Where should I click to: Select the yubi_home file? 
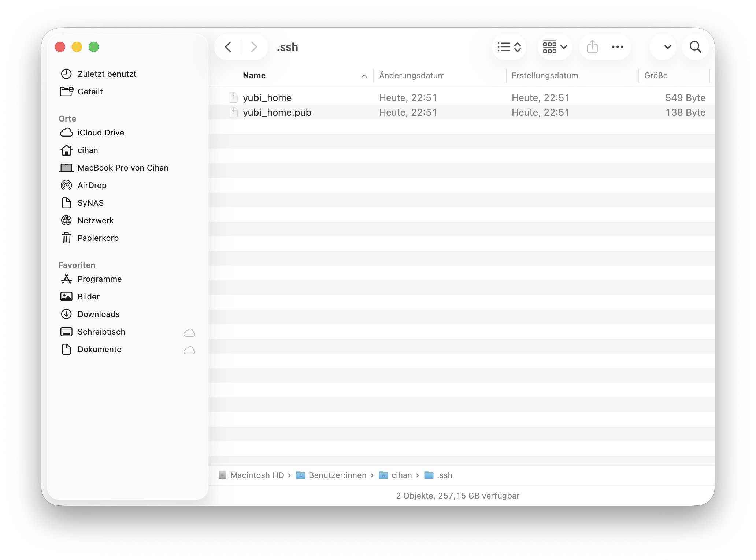pos(267,98)
